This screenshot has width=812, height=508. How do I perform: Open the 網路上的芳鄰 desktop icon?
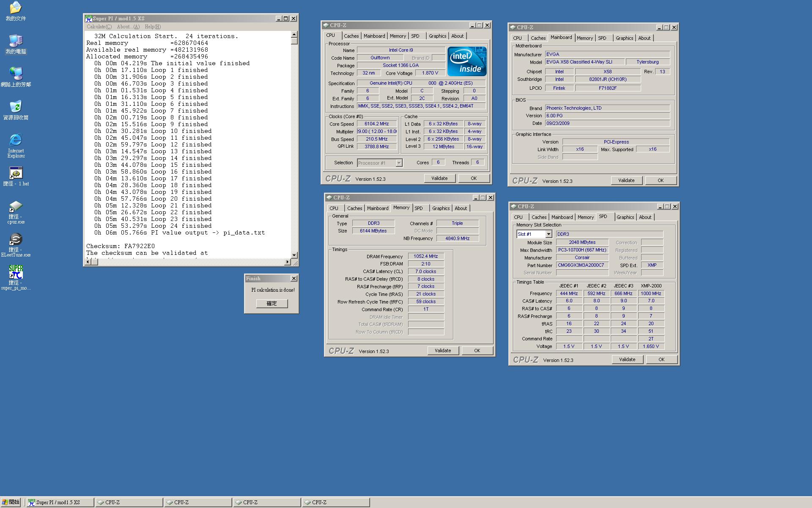coord(16,77)
